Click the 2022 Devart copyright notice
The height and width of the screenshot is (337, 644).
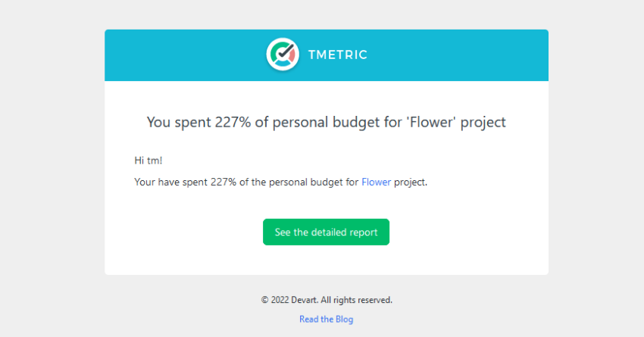pos(327,300)
